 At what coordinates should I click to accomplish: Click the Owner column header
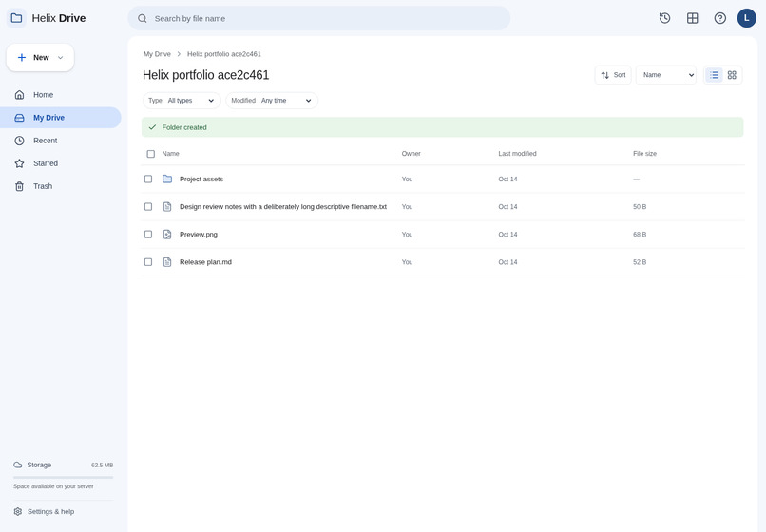(411, 153)
